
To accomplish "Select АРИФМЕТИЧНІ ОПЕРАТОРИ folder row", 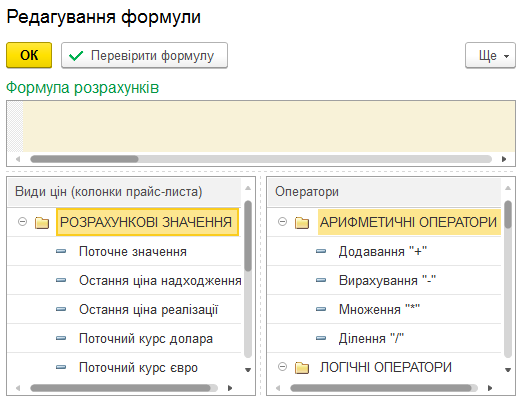I will pyautogui.click(x=384, y=222).
